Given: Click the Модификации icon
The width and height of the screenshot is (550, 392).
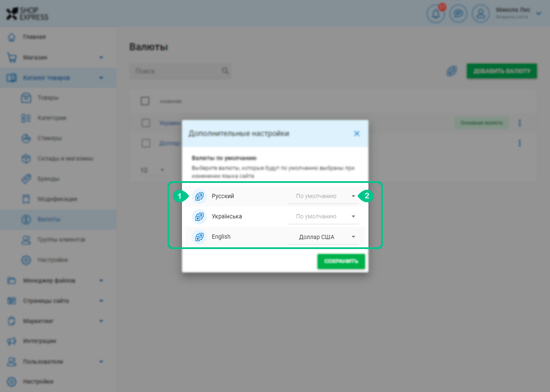Looking at the screenshot, I should tap(26, 199).
